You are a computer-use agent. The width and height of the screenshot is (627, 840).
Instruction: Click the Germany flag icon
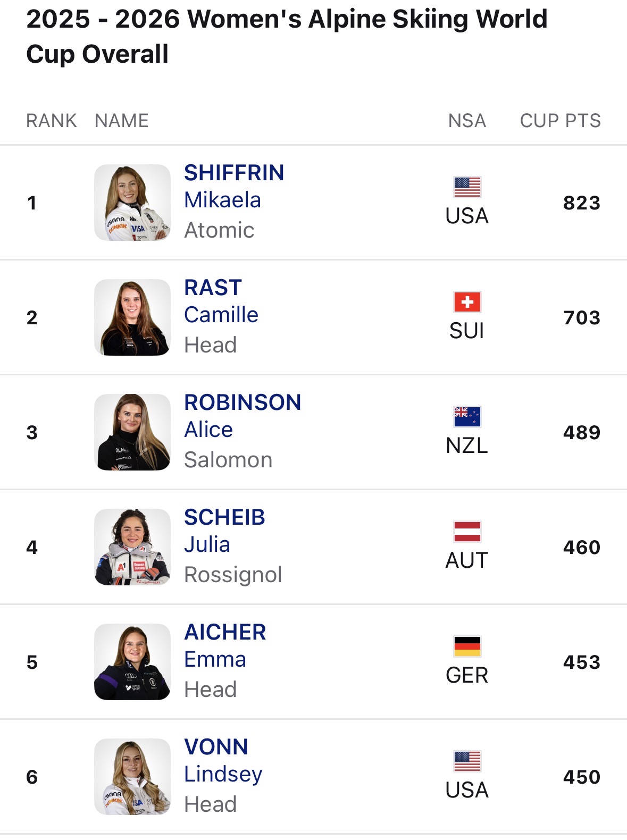467,646
